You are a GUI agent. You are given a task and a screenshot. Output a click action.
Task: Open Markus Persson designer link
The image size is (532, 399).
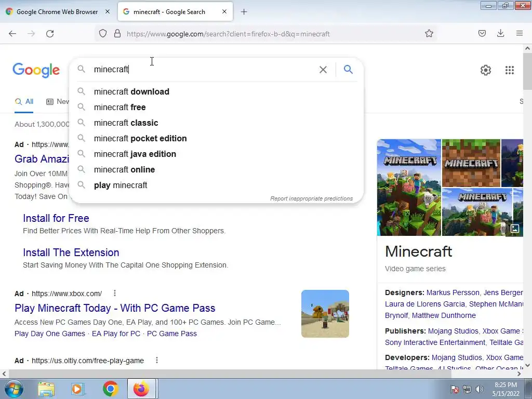tap(453, 292)
